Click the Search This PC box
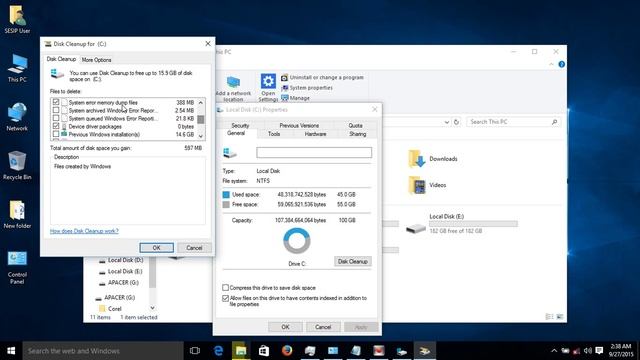The height and width of the screenshot is (360, 640). click(x=513, y=122)
